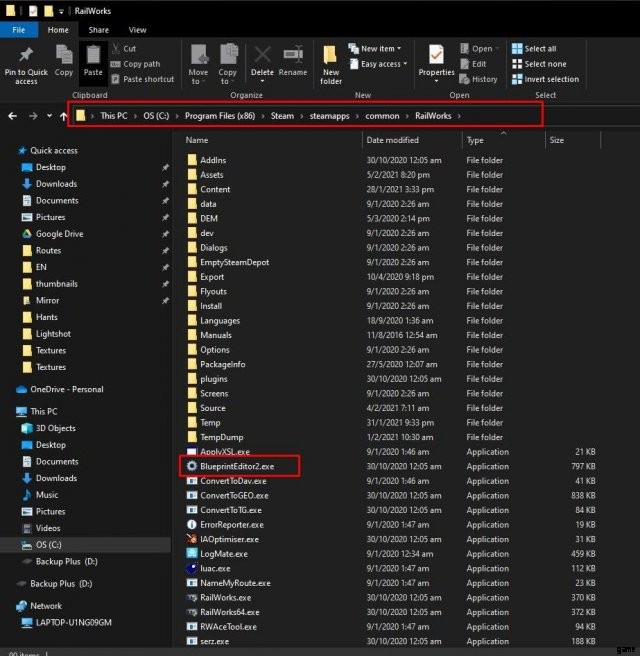The image size is (640, 656).
Task: Click the Pin to Quick access icon
Action: click(x=26, y=56)
